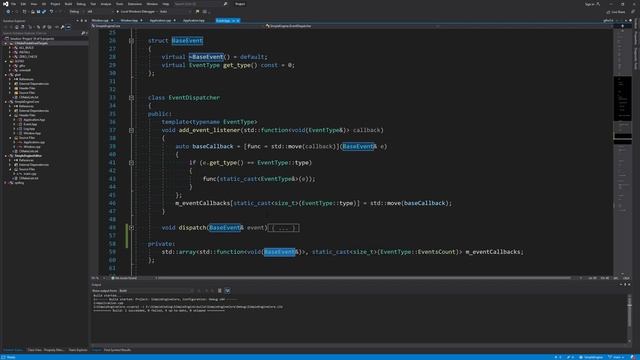Click the search box in title bar
The width and height of the screenshot is (640, 360).
coord(200,4)
